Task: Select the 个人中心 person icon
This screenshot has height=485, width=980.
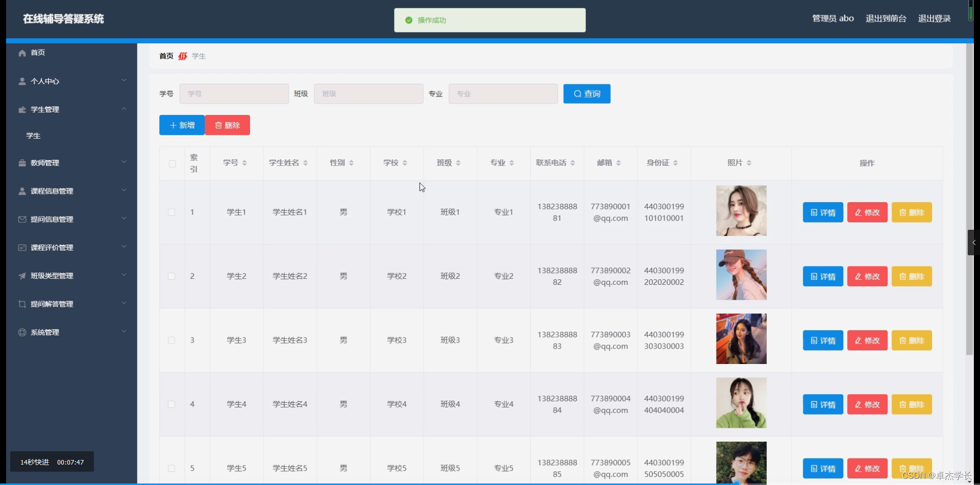Action: (22, 81)
